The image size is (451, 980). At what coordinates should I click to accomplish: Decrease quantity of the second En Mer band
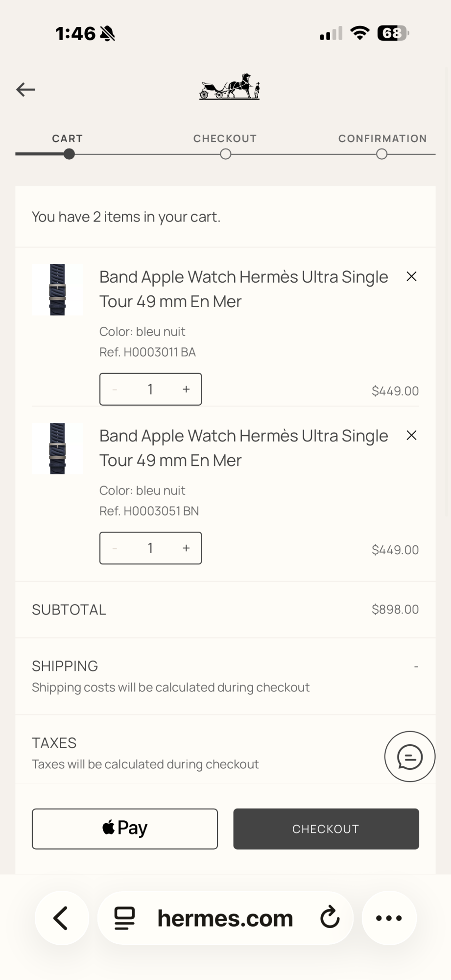(115, 548)
